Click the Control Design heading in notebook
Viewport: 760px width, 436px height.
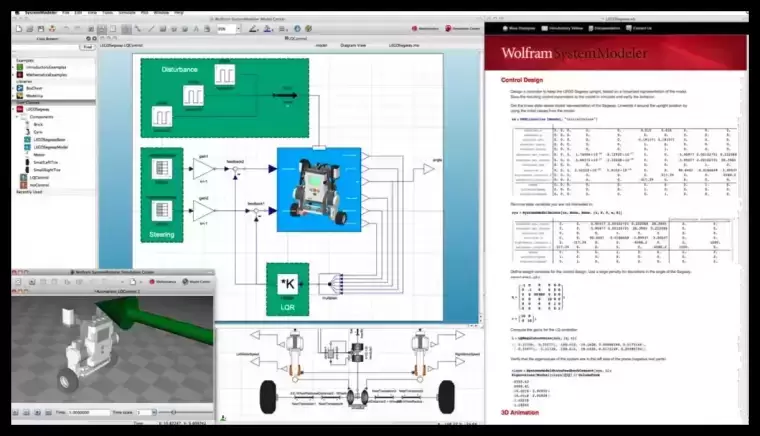coord(522,80)
